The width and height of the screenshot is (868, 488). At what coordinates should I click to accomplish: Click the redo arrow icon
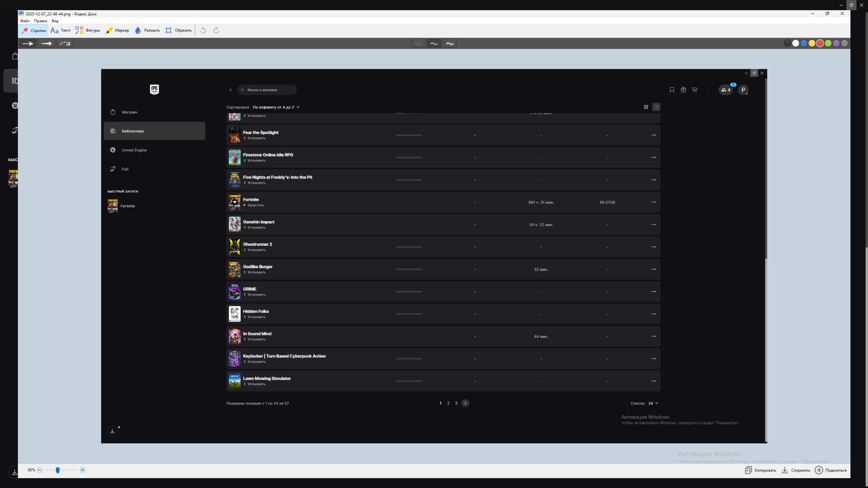[216, 31]
